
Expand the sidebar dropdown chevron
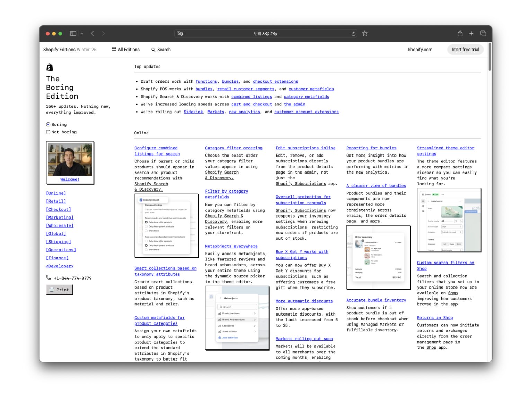coord(82,34)
